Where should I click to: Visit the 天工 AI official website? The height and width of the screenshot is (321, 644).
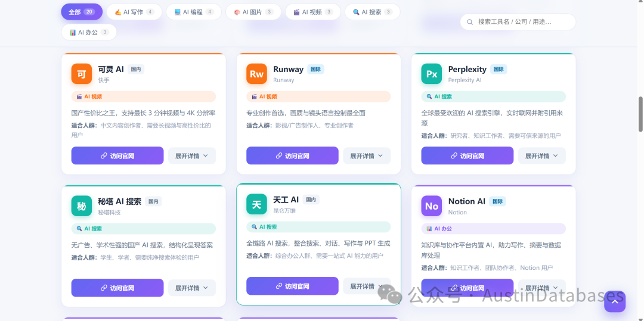[292, 286]
